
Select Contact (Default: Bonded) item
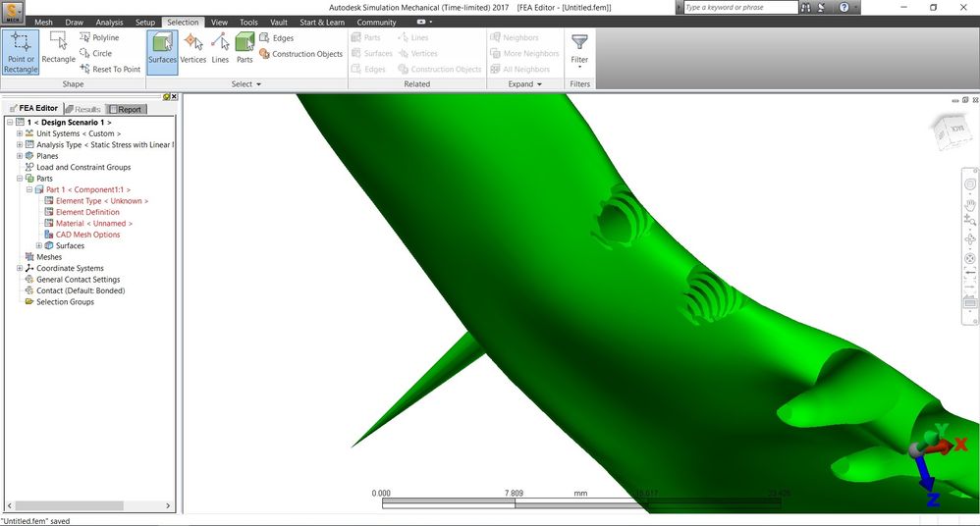pyautogui.click(x=81, y=291)
